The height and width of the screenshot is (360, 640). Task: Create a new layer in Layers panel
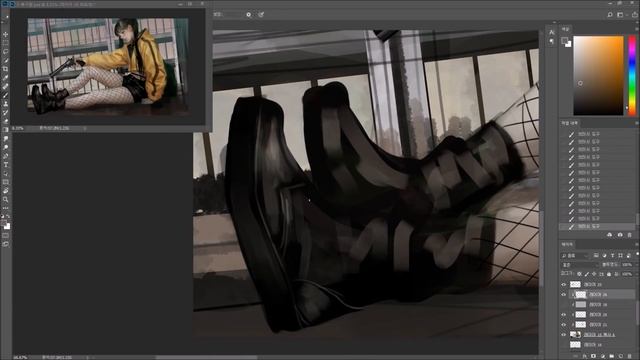click(620, 356)
